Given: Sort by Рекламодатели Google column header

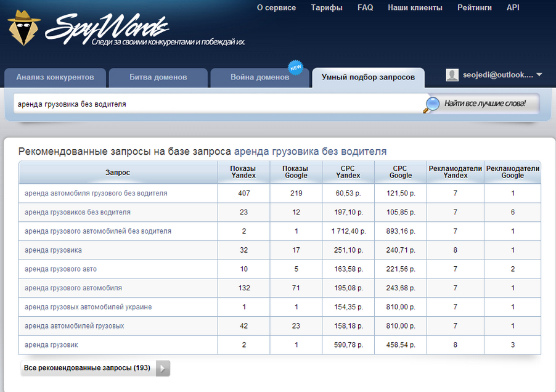Looking at the screenshot, I should click(512, 172).
